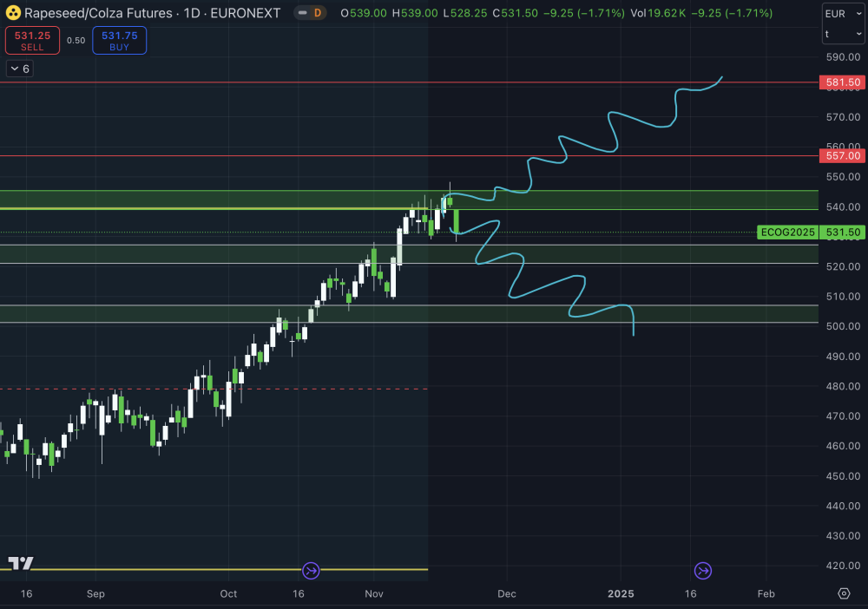Click the 420.00 price axis label
The width and height of the screenshot is (868, 609).
pos(843,566)
